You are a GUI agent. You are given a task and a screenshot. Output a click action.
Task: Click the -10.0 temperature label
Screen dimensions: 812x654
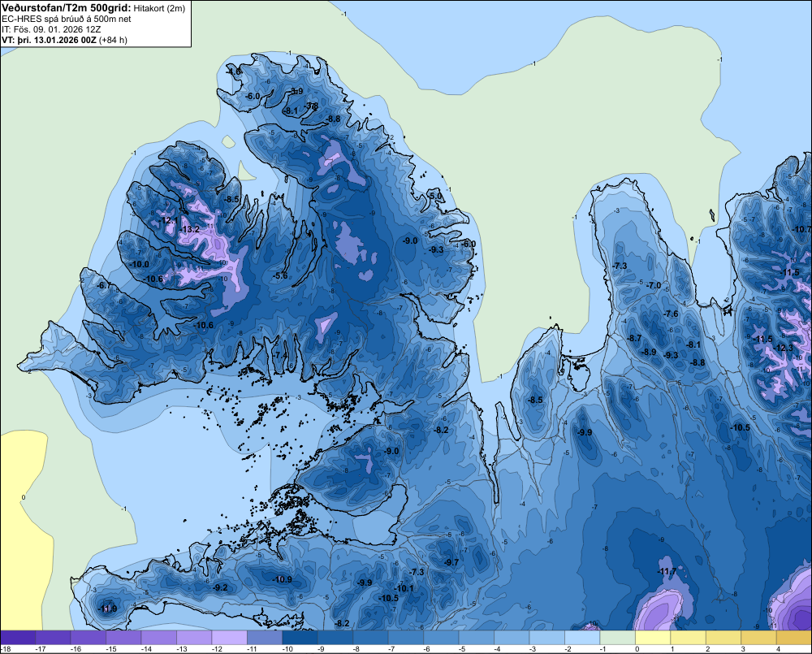pos(140,264)
